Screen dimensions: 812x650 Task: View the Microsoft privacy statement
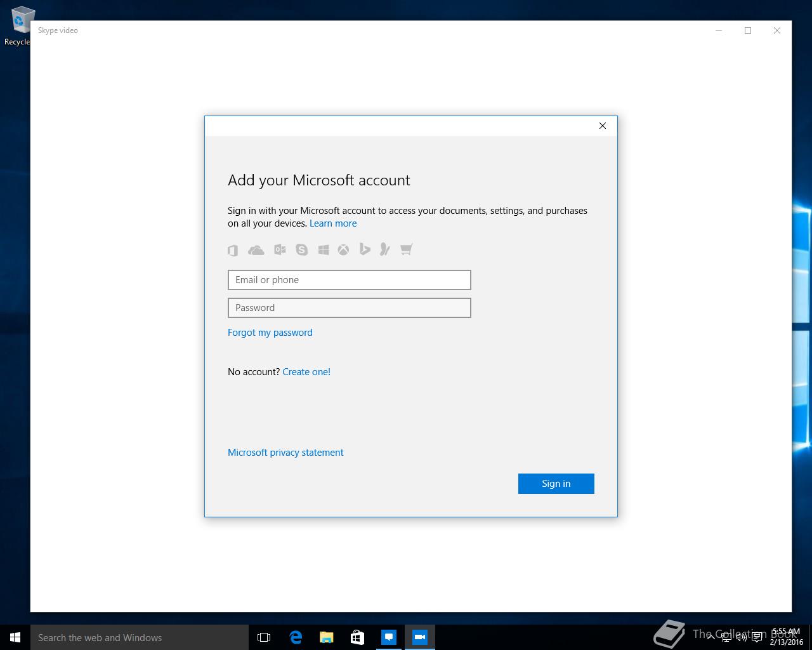[285, 453]
